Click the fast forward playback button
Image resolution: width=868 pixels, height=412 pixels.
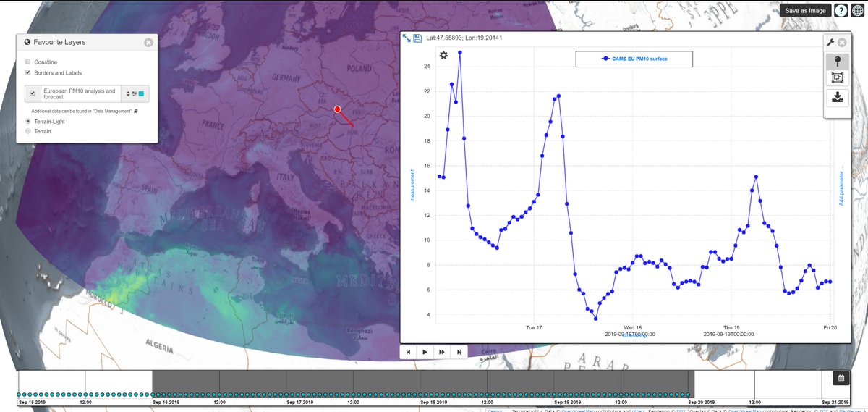[x=442, y=352]
